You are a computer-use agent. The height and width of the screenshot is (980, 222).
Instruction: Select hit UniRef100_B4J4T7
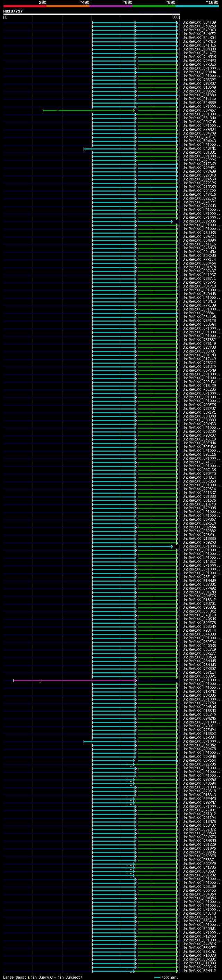click(x=199, y=53)
